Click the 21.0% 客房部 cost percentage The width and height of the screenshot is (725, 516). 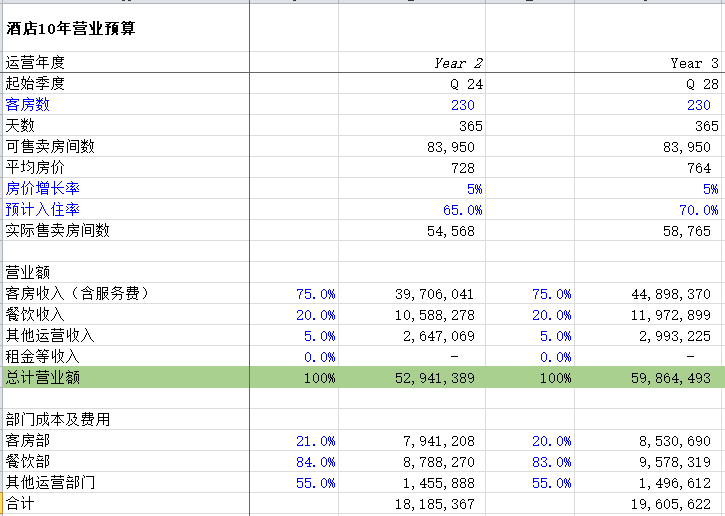[316, 441]
